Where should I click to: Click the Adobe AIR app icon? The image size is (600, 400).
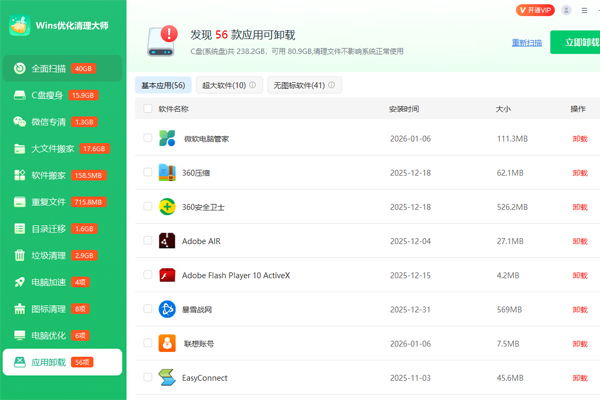click(x=167, y=241)
